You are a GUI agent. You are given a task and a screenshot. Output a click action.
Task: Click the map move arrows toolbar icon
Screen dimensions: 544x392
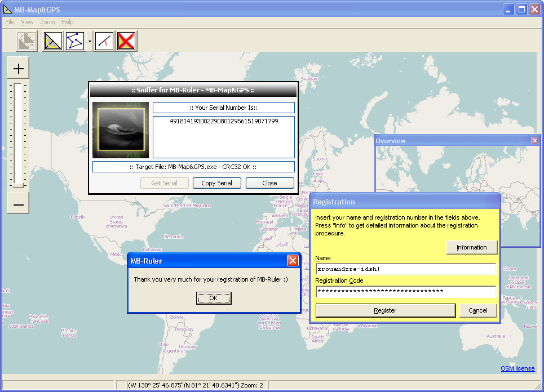26,41
